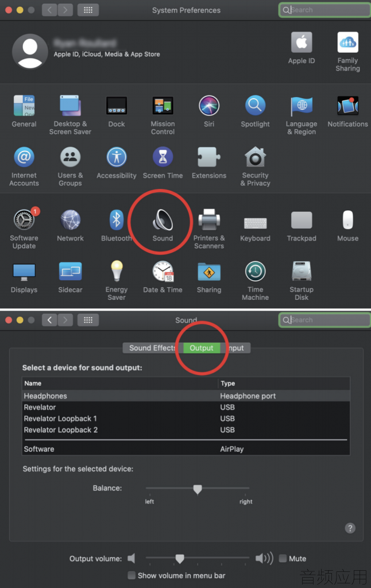Select Headphones output device
The image size is (371, 588).
186,396
